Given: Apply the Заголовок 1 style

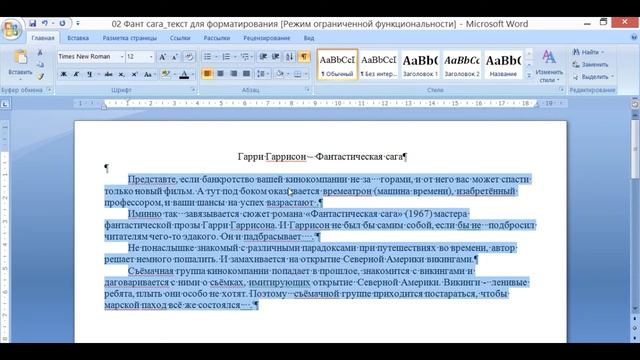Looking at the screenshot, I should 420,64.
